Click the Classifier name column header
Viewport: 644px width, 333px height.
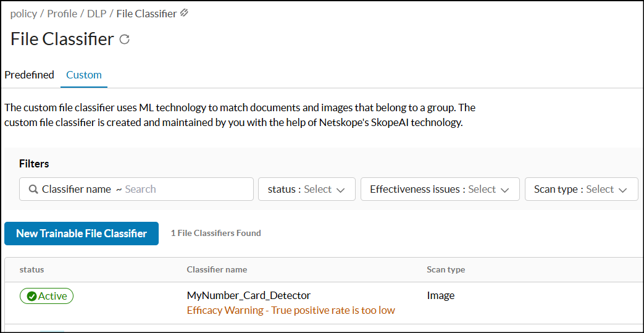[x=217, y=270]
